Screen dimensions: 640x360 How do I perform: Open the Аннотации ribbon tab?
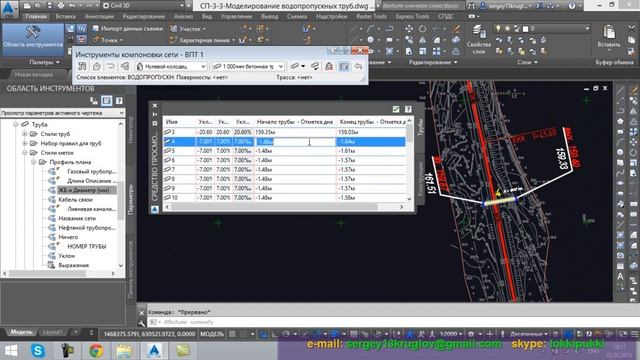99,16
